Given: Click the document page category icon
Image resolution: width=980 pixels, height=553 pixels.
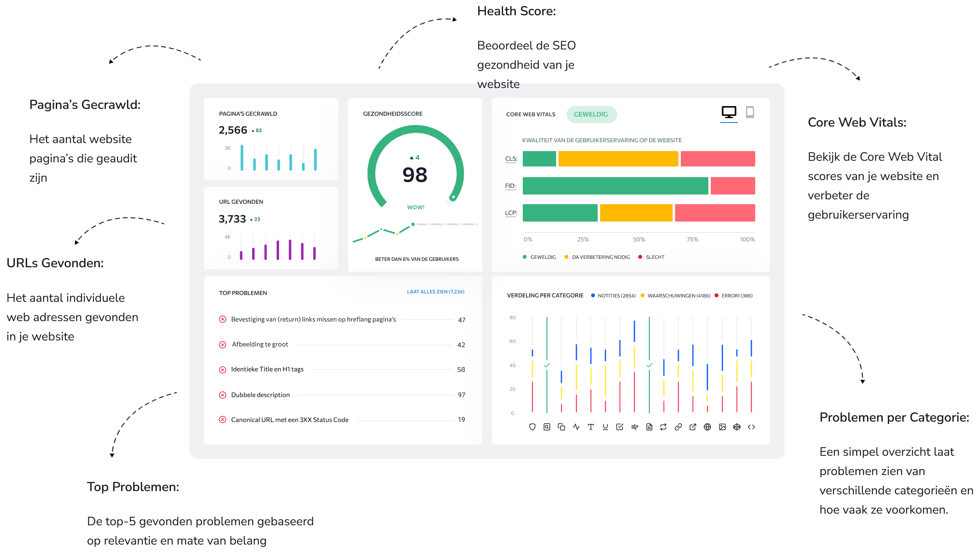Looking at the screenshot, I should coord(649,427).
